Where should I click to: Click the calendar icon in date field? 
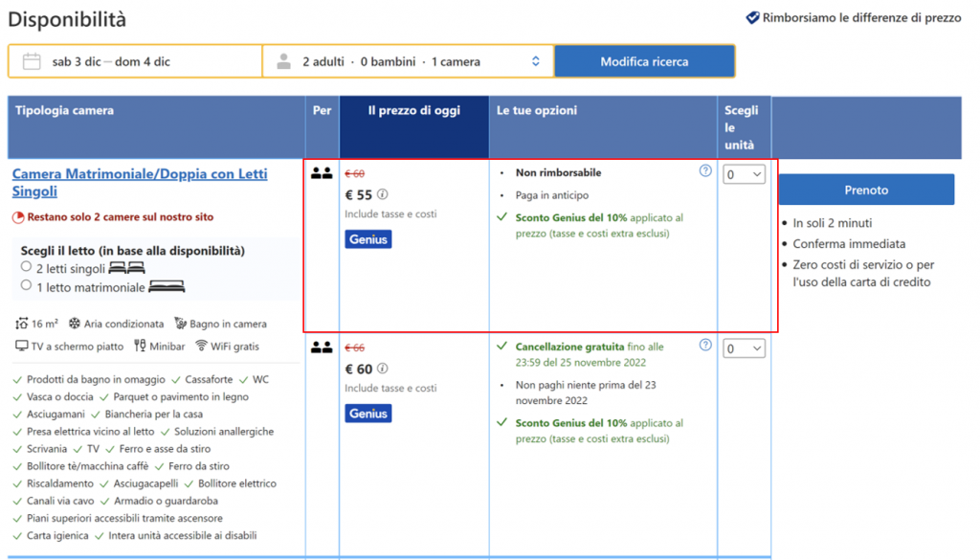(32, 61)
